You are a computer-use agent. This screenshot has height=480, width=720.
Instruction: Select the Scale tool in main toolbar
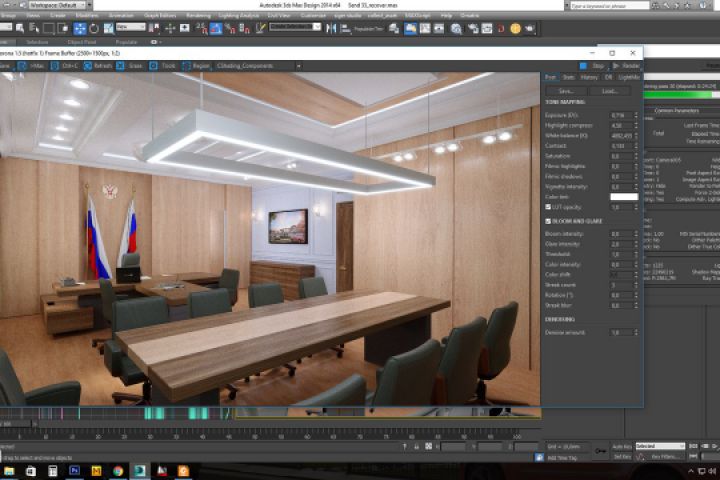tap(108, 28)
